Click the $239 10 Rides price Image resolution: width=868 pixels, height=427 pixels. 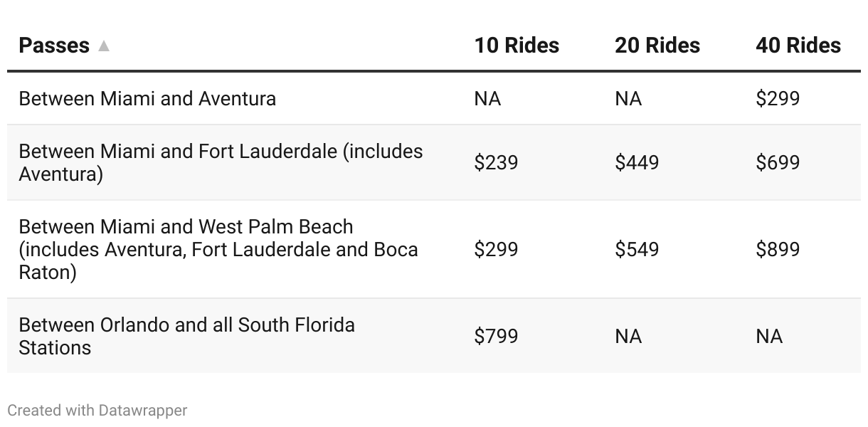coord(496,162)
